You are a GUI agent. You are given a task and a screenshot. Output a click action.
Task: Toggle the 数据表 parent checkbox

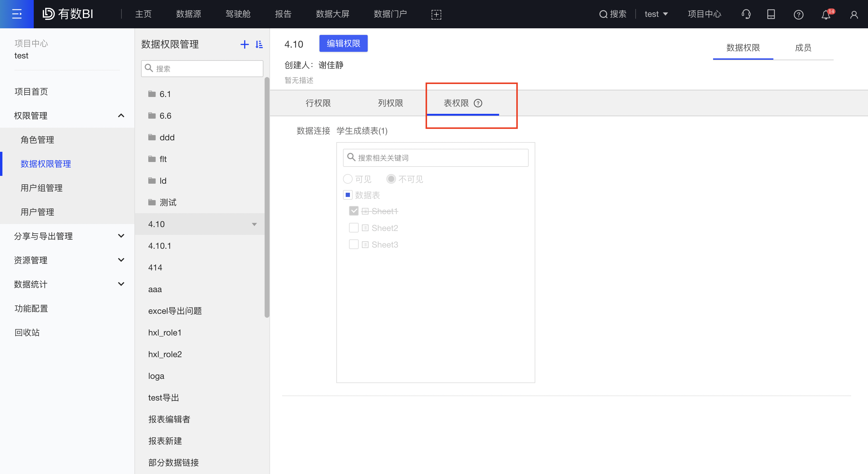point(348,195)
